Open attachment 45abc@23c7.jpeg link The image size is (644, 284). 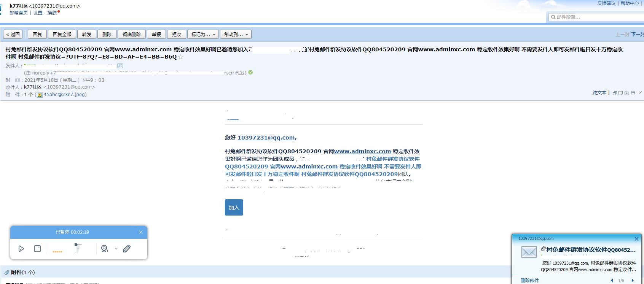65,95
